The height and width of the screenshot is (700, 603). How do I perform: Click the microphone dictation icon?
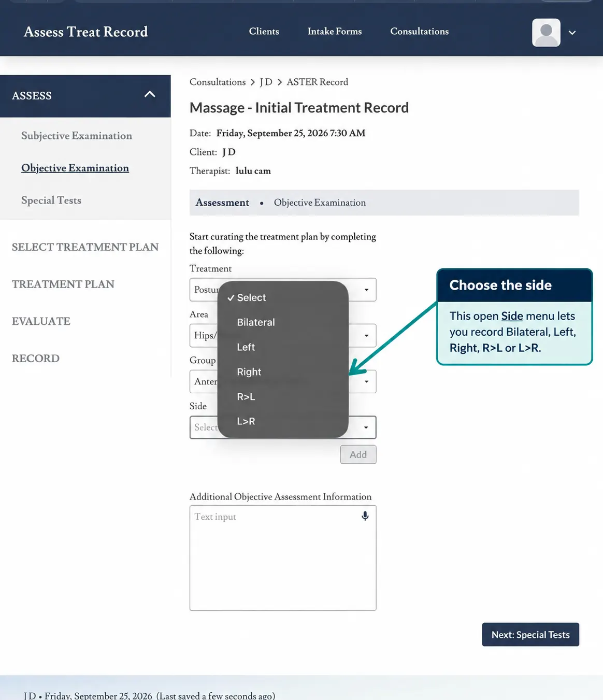365,516
